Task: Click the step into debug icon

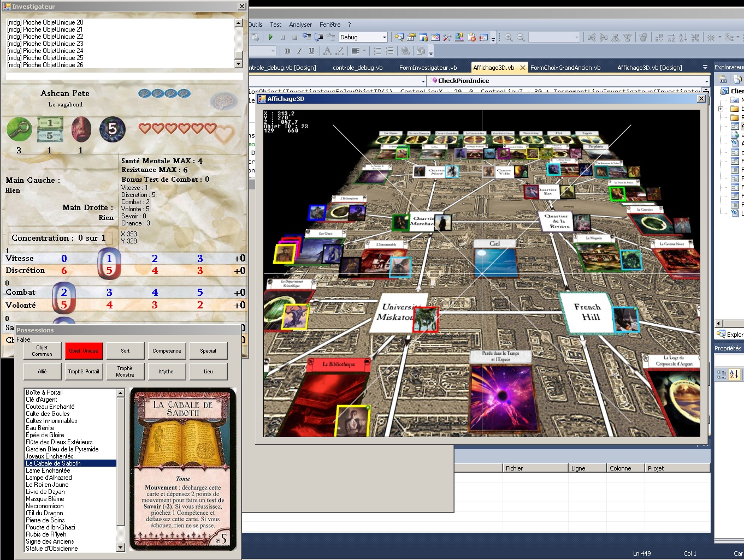Action: (306, 37)
